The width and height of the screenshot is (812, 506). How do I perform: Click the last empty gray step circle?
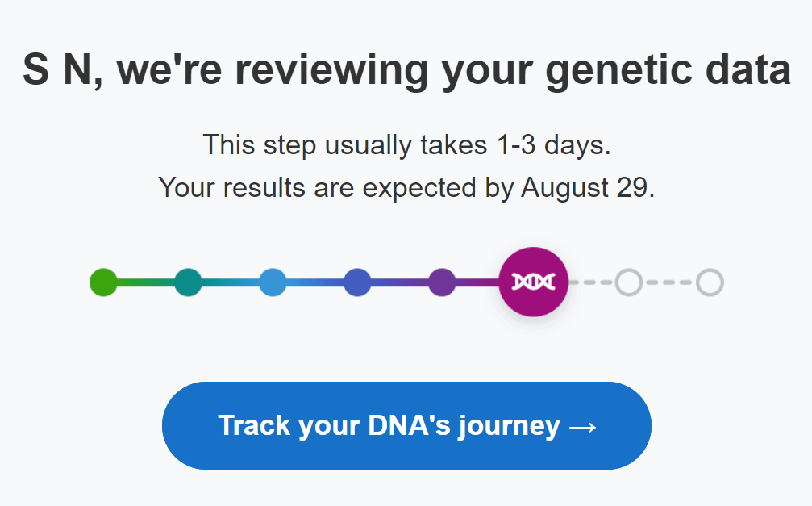point(710,282)
